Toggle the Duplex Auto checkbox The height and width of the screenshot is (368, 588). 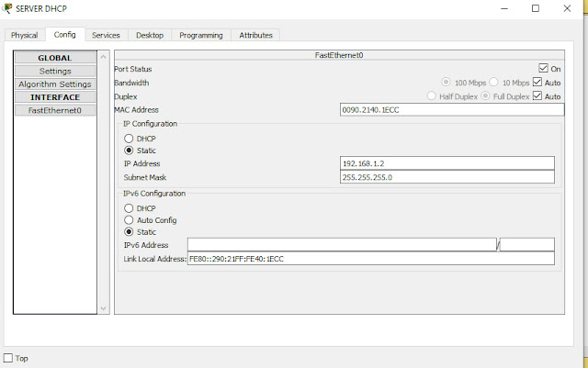[537, 96]
